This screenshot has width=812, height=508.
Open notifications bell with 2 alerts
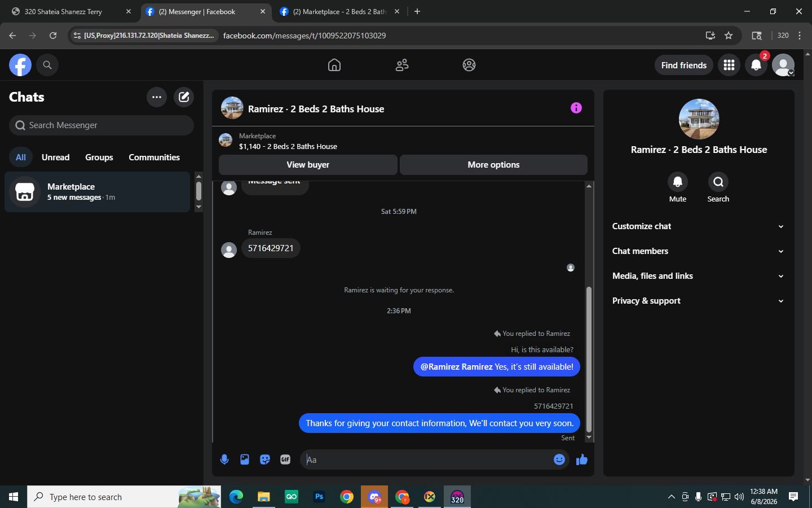(x=756, y=65)
